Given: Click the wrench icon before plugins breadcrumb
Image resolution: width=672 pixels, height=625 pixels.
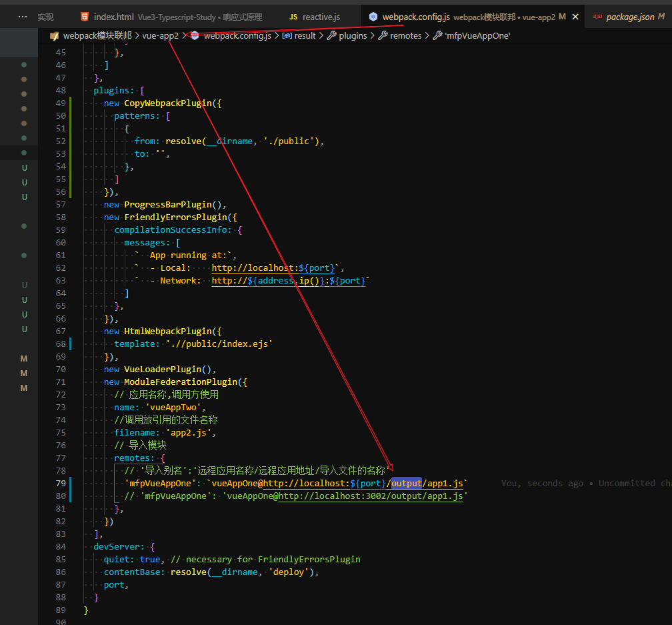Looking at the screenshot, I should [332, 35].
